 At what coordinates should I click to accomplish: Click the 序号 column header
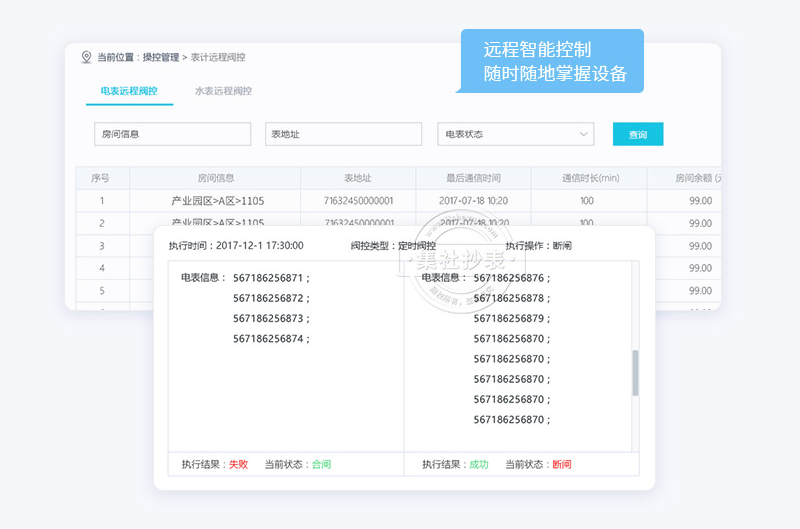click(101, 178)
